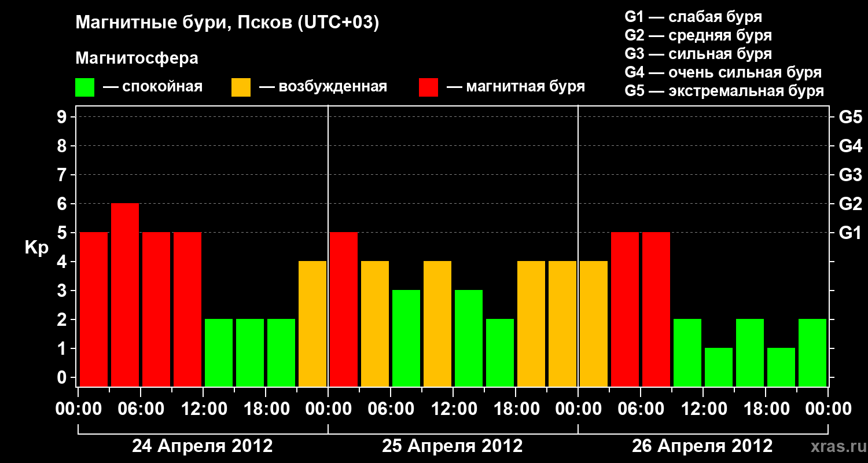Click the '26 Апреля 2012' date label
The image size is (868, 463).
[703, 446]
